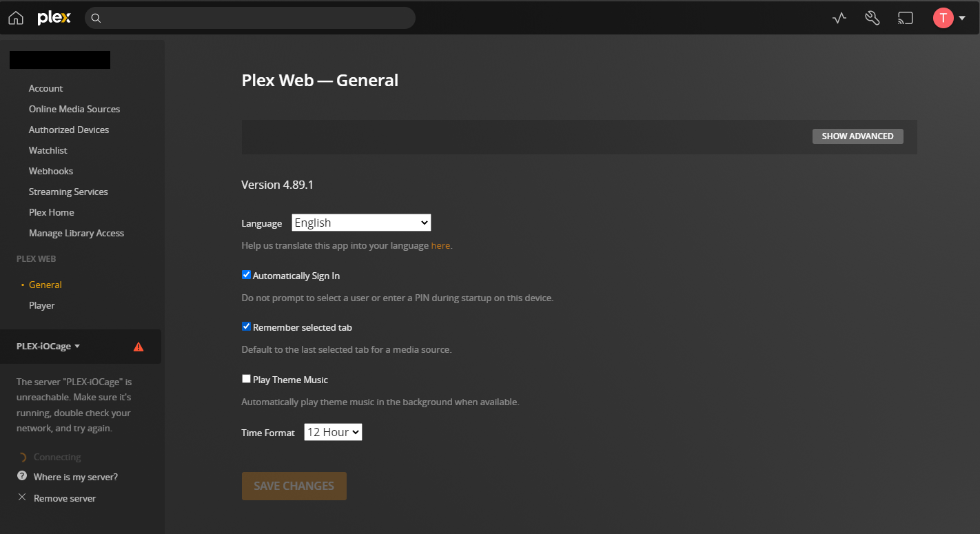
Task: Click the Plex logo
Action: tap(54, 18)
